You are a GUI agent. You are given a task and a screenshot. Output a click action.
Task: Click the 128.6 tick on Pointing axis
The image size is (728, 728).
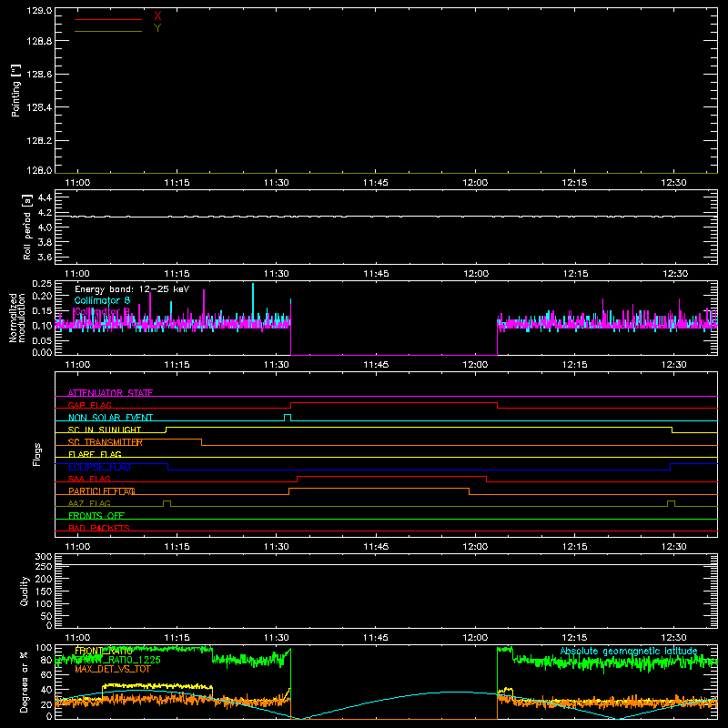[x=39, y=75]
